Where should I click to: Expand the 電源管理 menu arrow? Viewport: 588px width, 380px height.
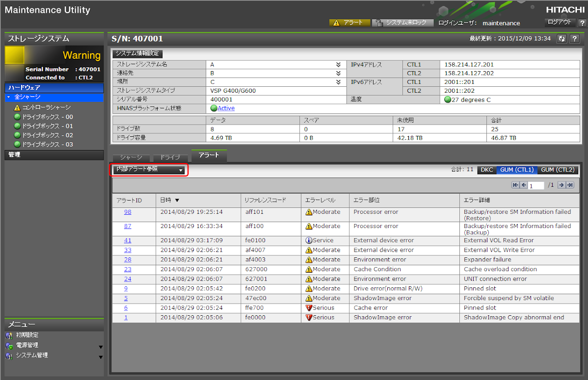[101, 347]
